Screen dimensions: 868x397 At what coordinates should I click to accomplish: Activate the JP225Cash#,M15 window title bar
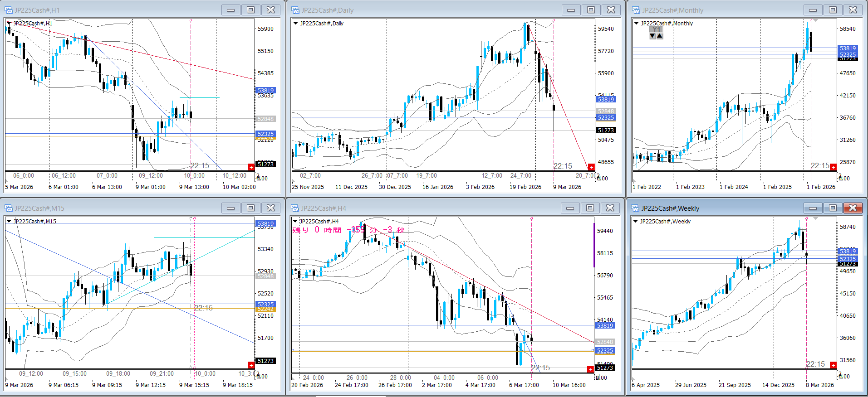click(x=113, y=208)
